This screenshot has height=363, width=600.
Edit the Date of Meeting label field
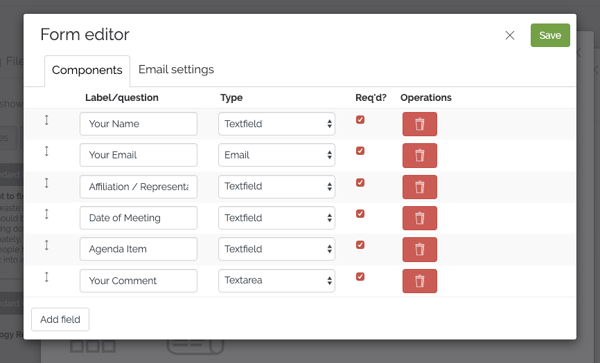(139, 218)
